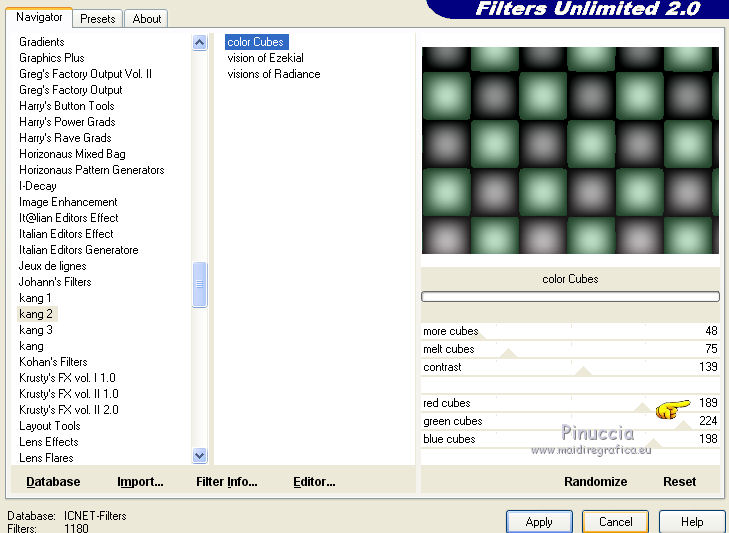Select It@lian Editors Effect
The width and height of the screenshot is (729, 533).
pyautogui.click(x=68, y=218)
